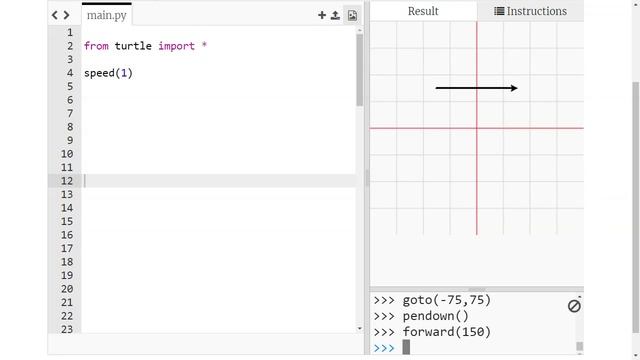Open the image assets icon
This screenshot has width=640, height=360.
352,16
